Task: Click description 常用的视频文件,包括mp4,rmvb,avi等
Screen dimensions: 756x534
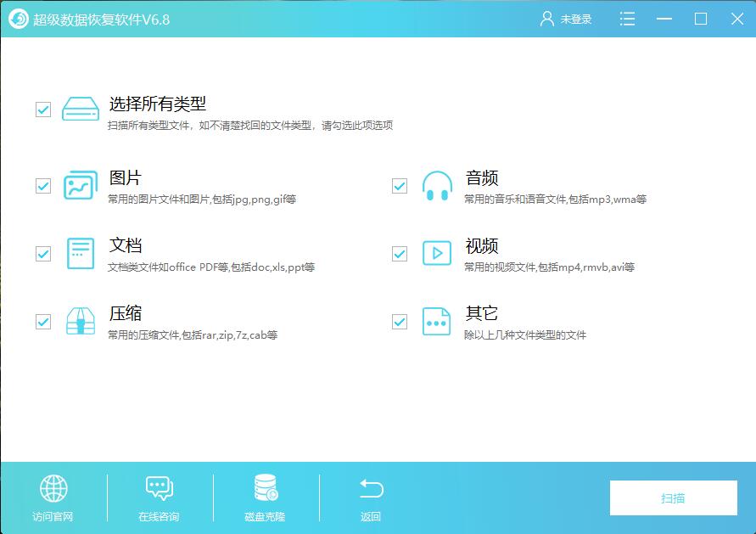Action: point(549,267)
